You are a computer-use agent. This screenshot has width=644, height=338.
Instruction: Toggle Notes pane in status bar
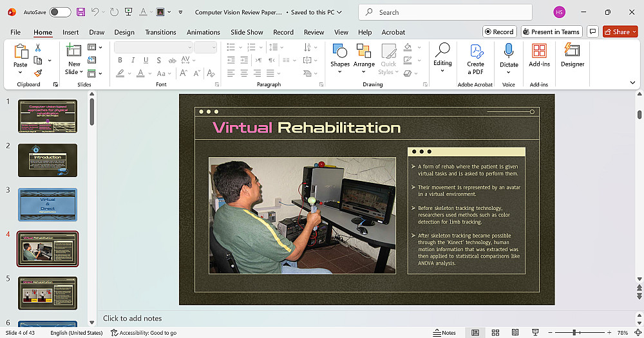pos(444,333)
